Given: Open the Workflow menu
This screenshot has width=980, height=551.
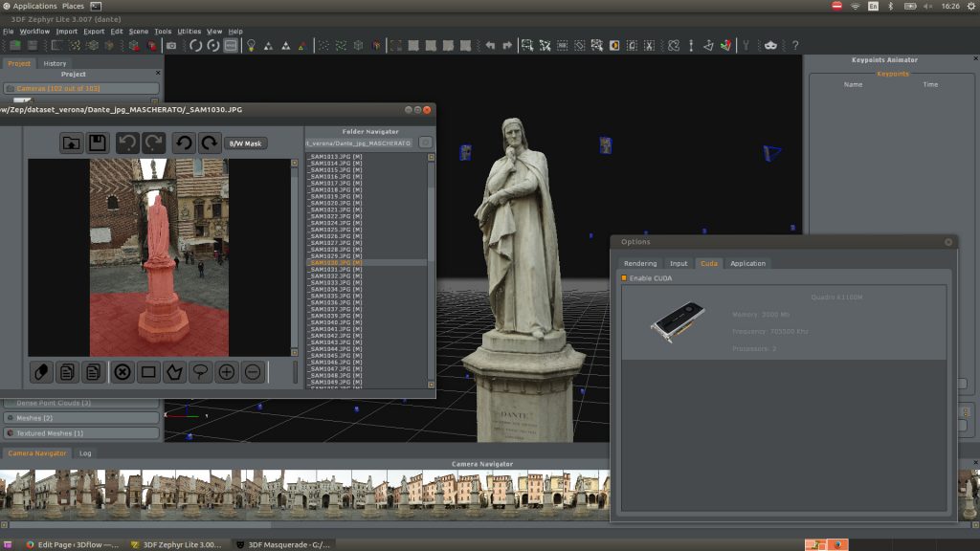Looking at the screenshot, I should pyautogui.click(x=34, y=32).
